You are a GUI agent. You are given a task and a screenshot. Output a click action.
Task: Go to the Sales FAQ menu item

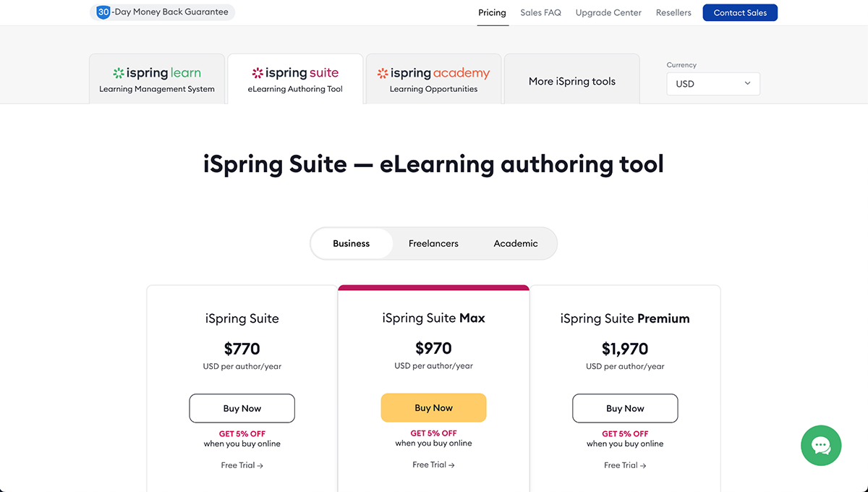tap(540, 13)
